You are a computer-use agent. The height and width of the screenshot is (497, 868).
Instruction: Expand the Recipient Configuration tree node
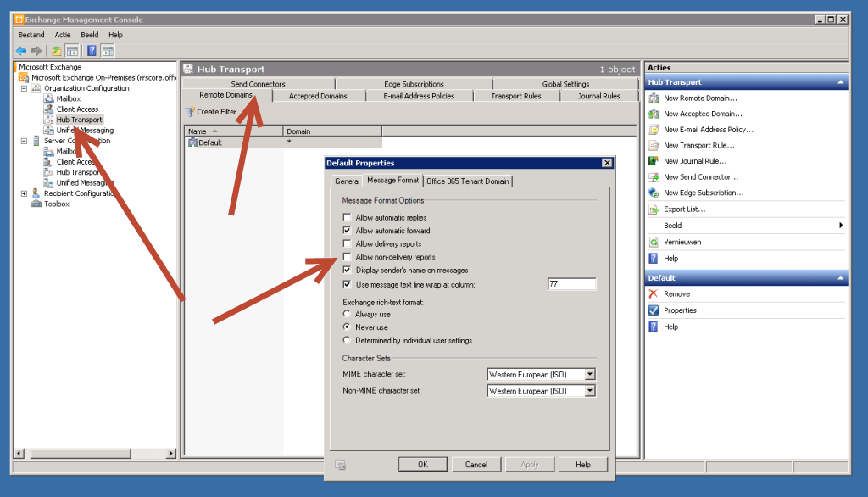pos(24,193)
